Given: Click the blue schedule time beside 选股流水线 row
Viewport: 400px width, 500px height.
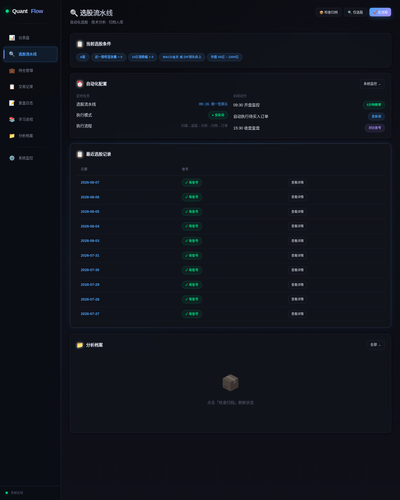Looking at the screenshot, I should pyautogui.click(x=213, y=104).
